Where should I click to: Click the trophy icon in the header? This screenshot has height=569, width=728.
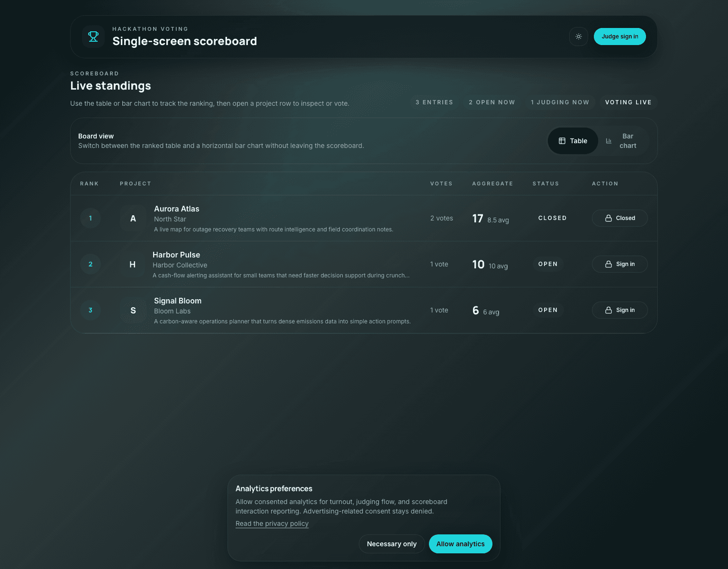tap(93, 37)
